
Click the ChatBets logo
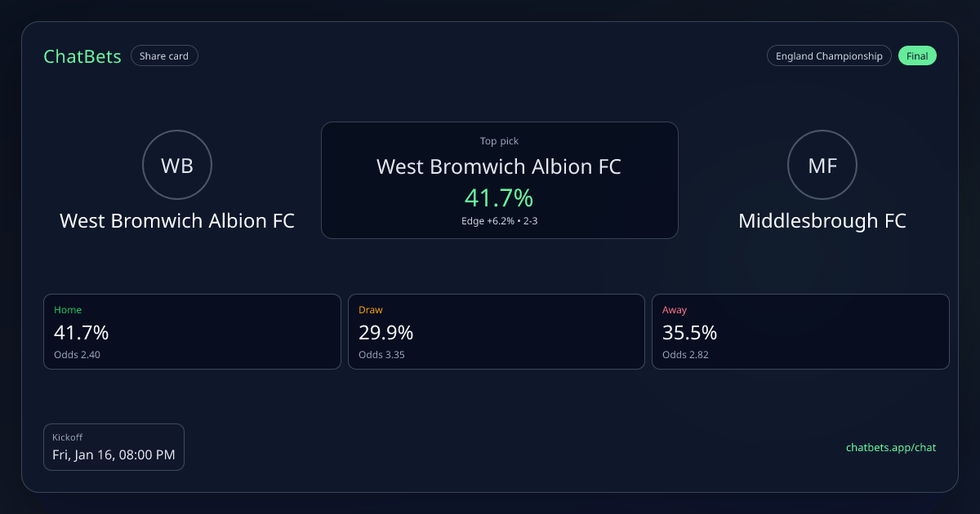[82, 56]
